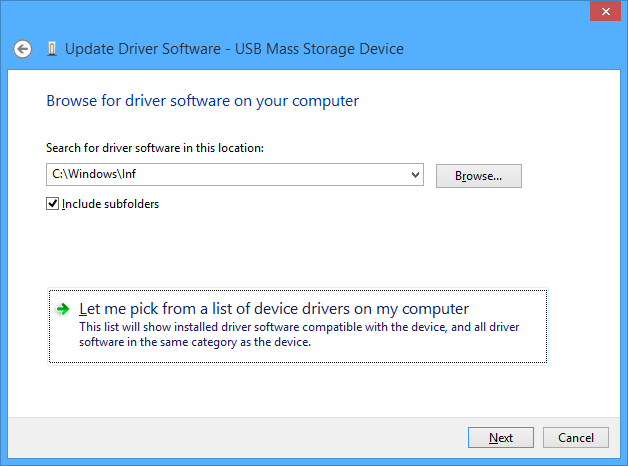Expand the driver location dropdown arrow
The width and height of the screenshot is (628, 466).
point(416,176)
